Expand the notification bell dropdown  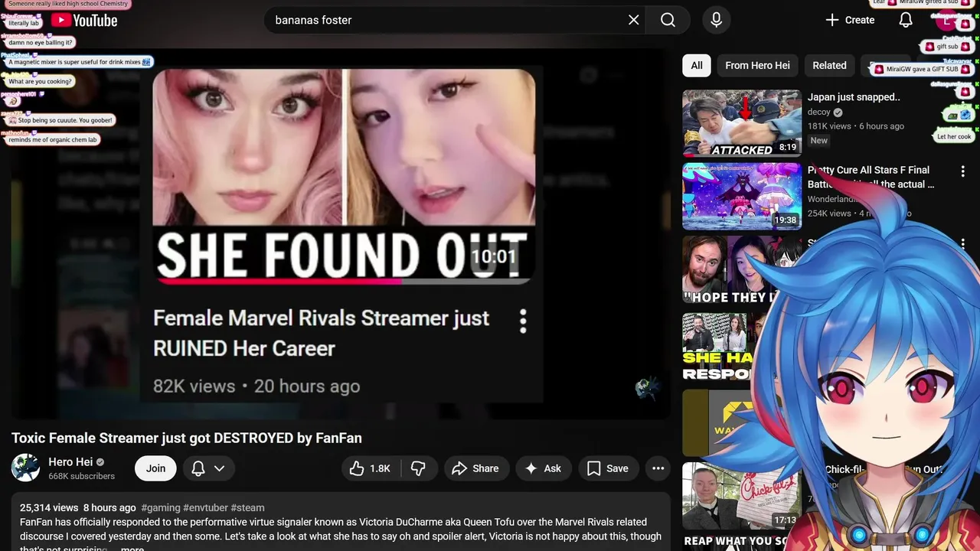208,468
